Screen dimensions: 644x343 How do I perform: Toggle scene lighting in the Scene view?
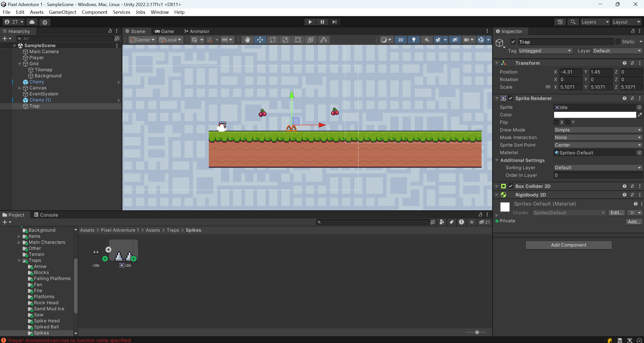[413, 40]
